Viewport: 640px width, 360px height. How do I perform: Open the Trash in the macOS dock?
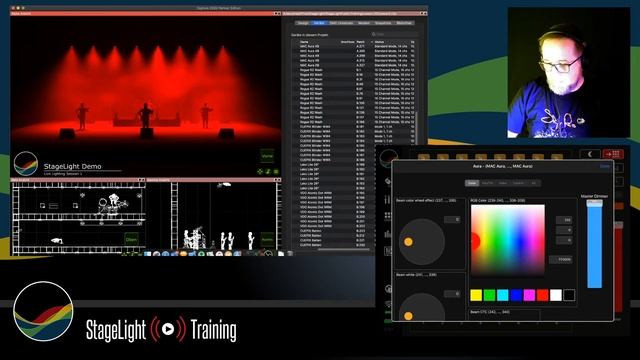pyautogui.click(x=290, y=254)
